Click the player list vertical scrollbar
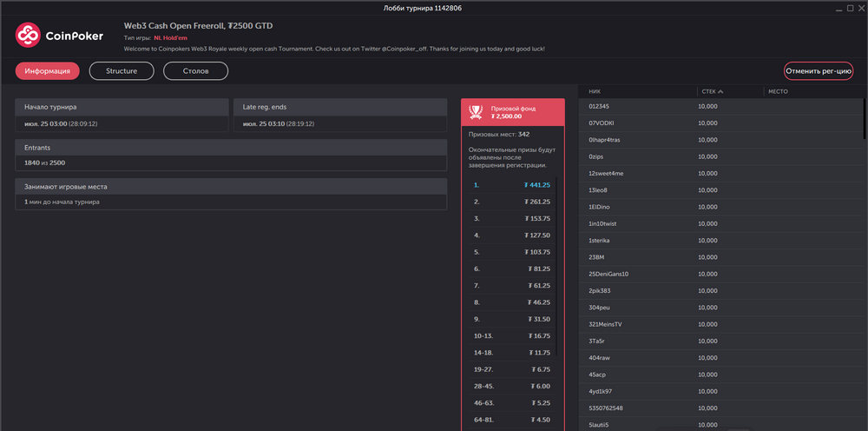868x431 pixels. [x=865, y=118]
